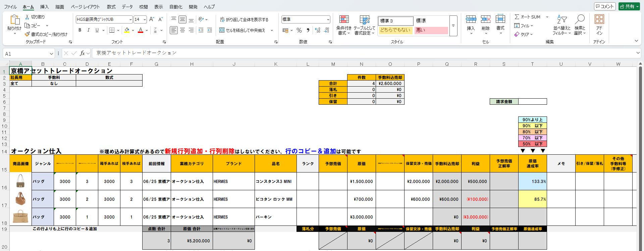
Task: Click the Fill Color bucket icon
Action: (x=127, y=30)
